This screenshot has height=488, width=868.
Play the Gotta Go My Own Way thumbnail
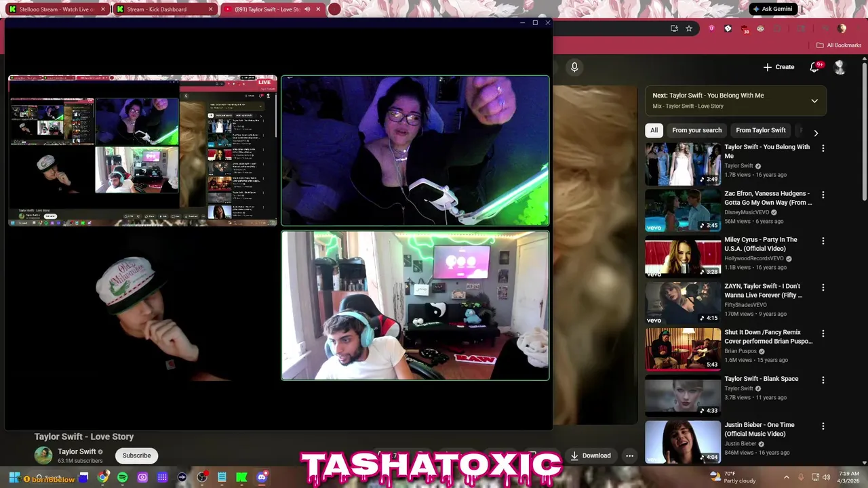[x=683, y=210]
